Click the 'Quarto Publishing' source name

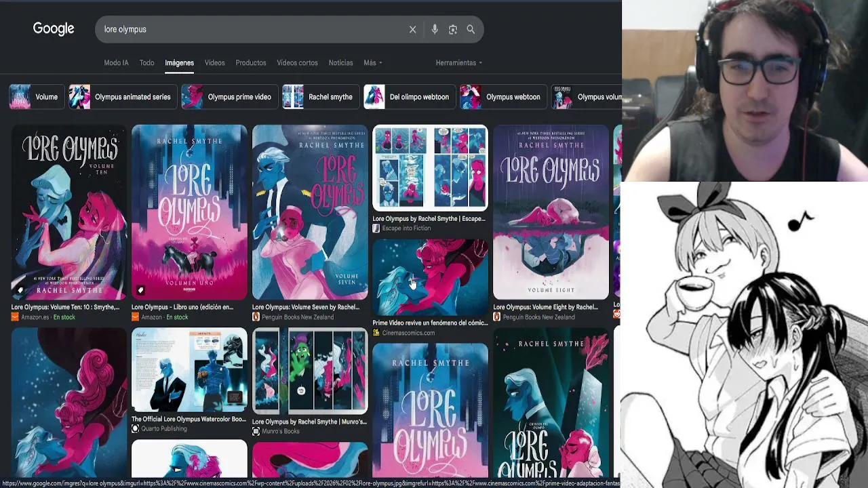[164, 429]
